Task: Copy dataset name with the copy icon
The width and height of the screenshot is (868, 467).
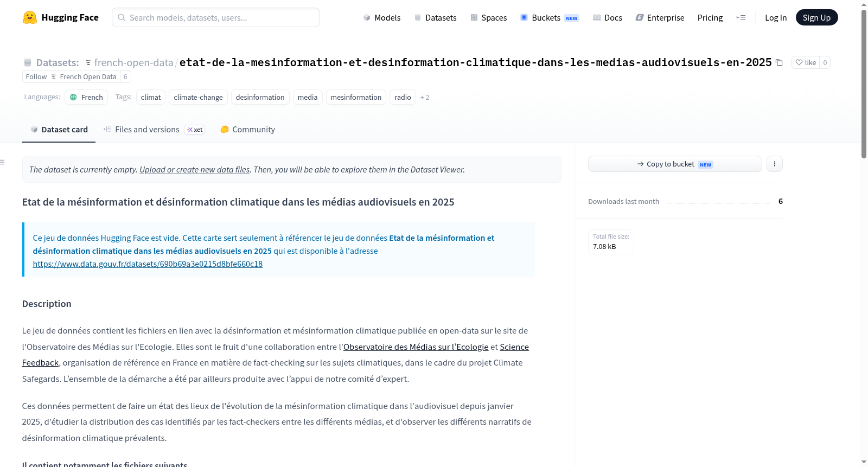Action: [779, 62]
